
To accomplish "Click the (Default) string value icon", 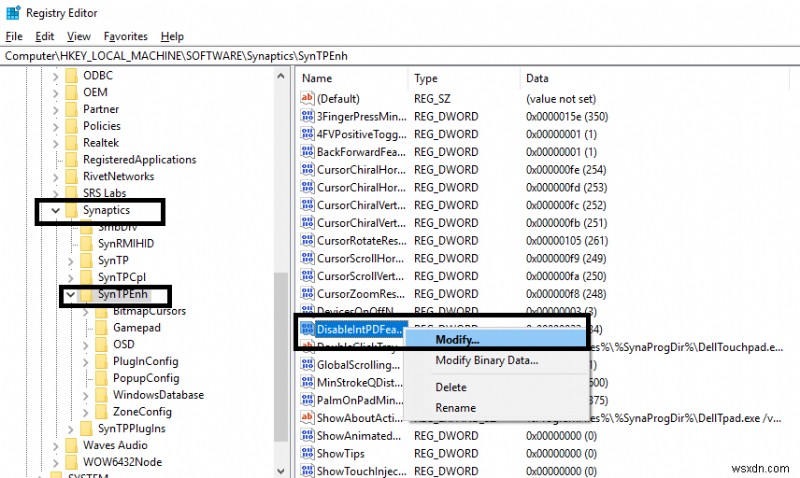I will [x=307, y=98].
